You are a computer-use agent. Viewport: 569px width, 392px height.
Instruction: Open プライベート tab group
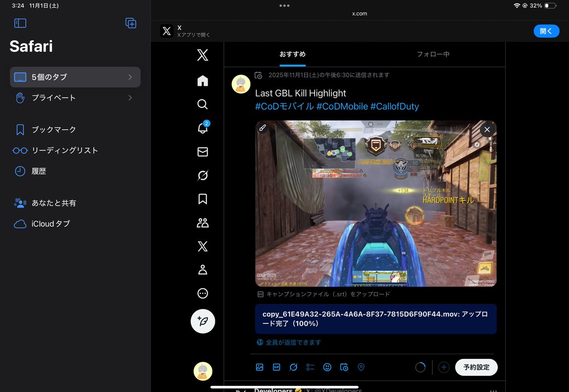coord(75,98)
